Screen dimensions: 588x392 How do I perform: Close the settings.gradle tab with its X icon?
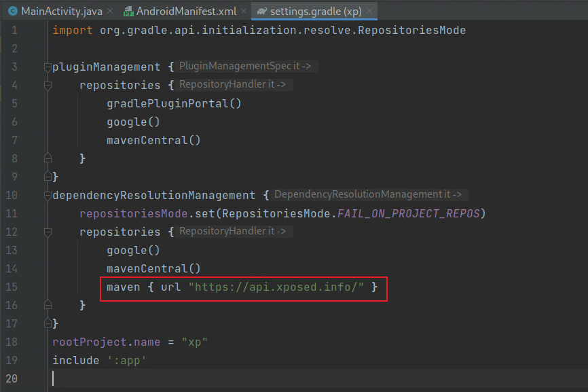coord(369,11)
